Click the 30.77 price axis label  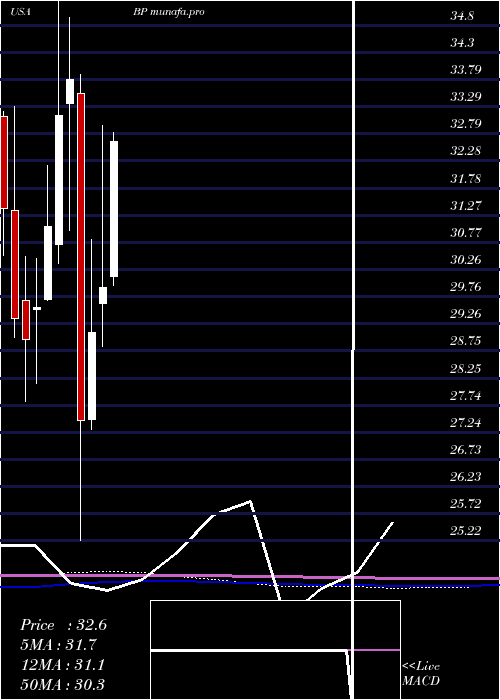point(466,233)
